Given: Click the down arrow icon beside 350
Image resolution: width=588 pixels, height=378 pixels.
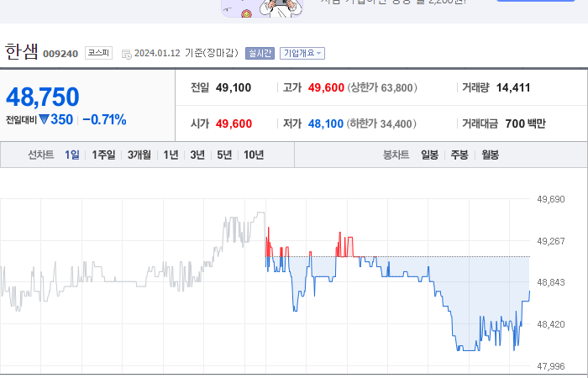Looking at the screenshot, I should point(44,119).
